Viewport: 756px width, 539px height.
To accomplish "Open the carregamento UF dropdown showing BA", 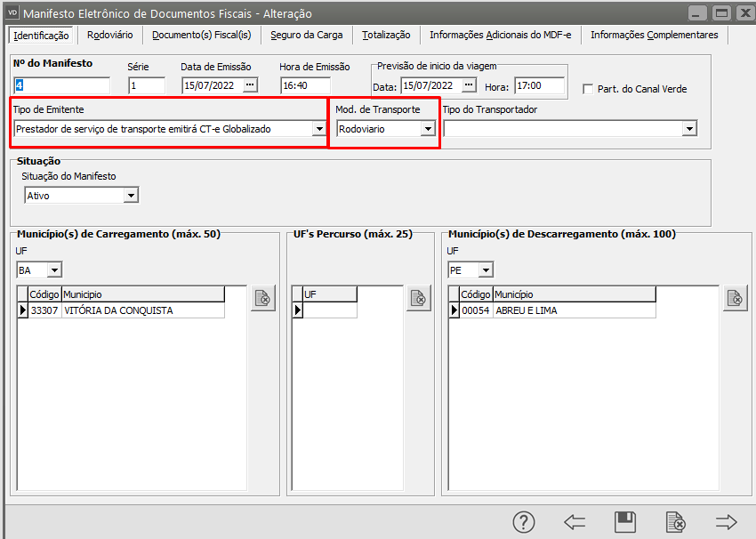I will (54, 269).
